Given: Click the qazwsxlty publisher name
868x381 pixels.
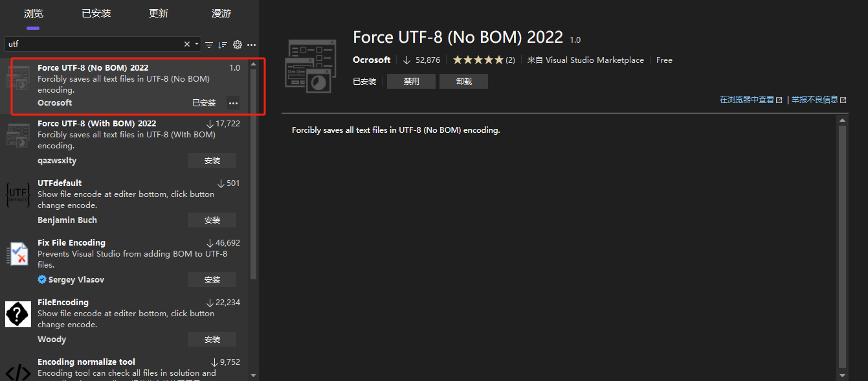Looking at the screenshot, I should coord(57,161).
